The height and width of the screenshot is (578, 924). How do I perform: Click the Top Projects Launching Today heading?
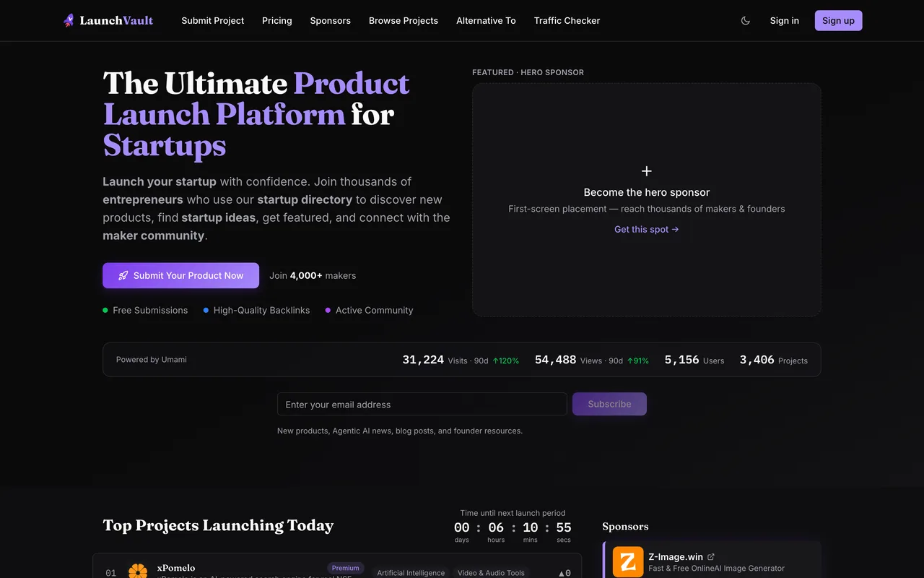coord(218,525)
